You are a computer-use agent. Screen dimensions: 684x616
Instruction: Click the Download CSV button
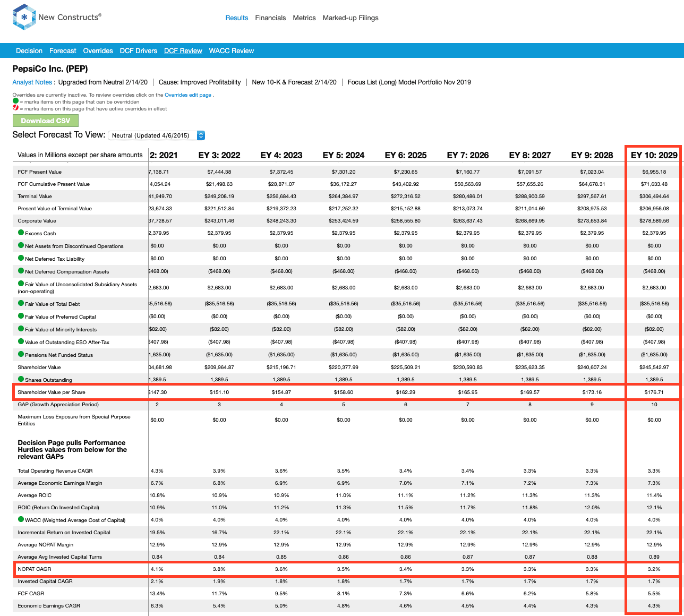(46, 121)
